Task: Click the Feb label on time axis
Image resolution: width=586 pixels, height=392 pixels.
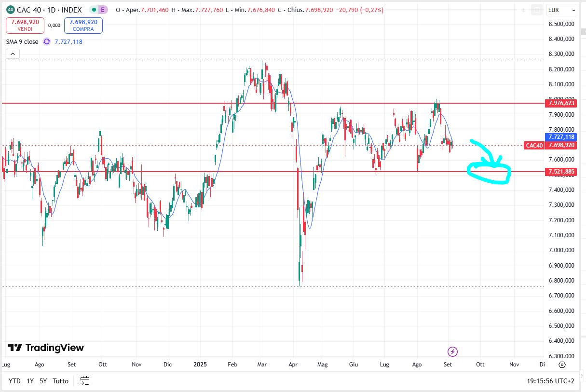Action: click(232, 365)
